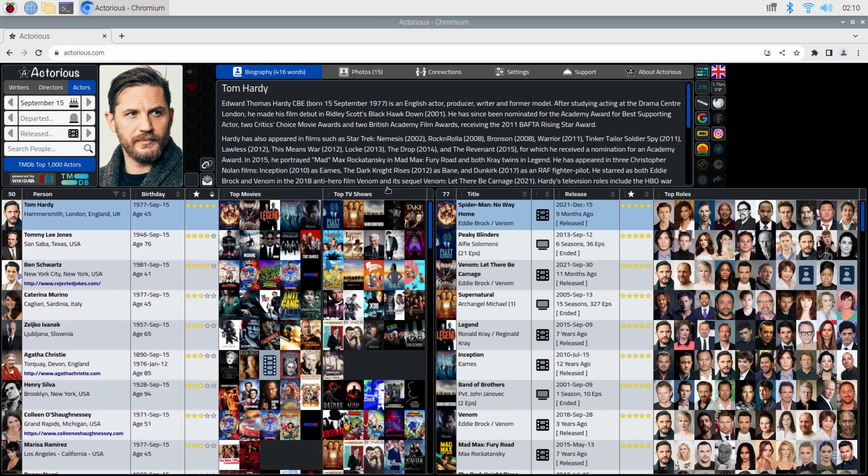
Task: Open the Connections tab
Action: pyautogui.click(x=438, y=72)
